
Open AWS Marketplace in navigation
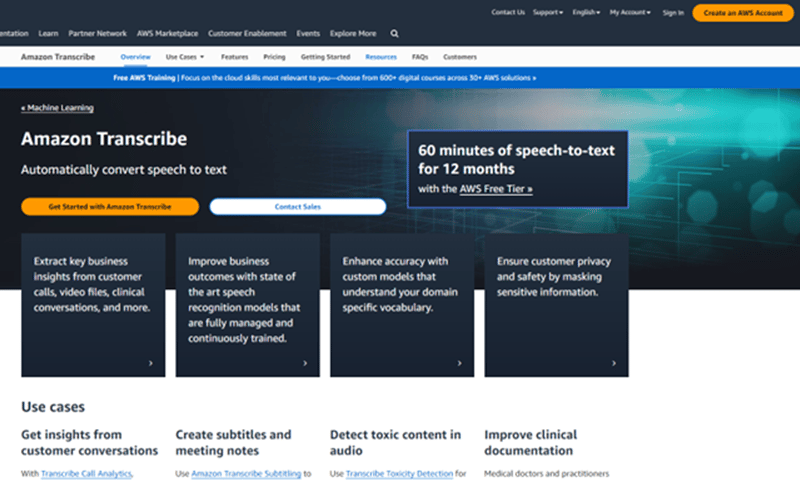point(167,34)
